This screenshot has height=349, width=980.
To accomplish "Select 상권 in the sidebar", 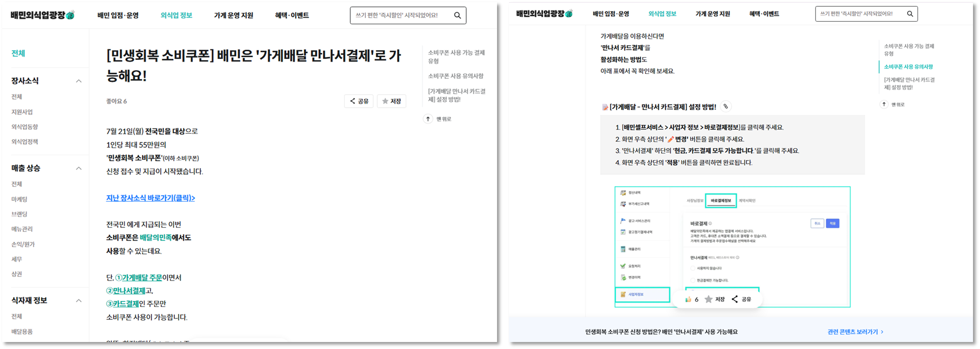I will click(17, 274).
